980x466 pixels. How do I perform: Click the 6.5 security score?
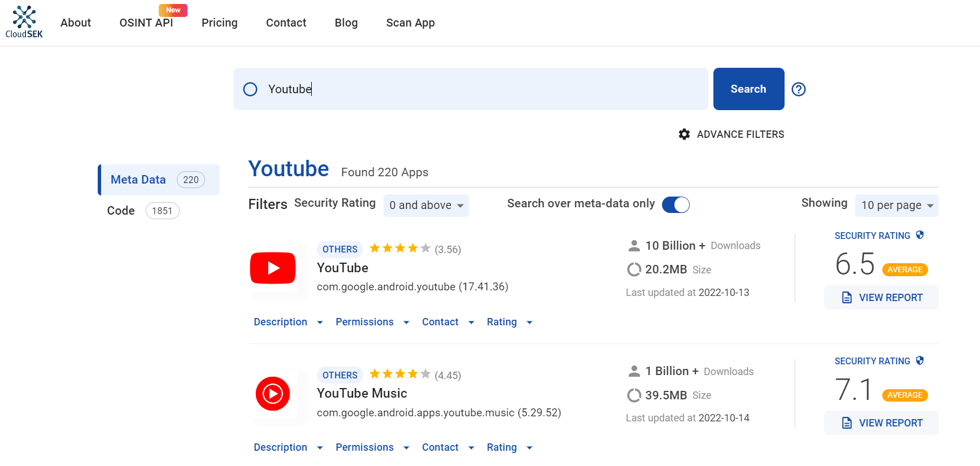(855, 264)
